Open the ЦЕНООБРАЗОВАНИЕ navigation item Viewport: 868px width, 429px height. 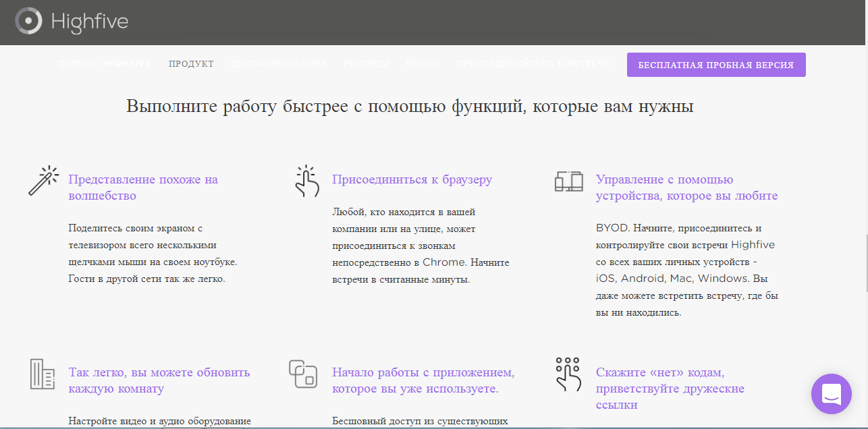point(278,63)
